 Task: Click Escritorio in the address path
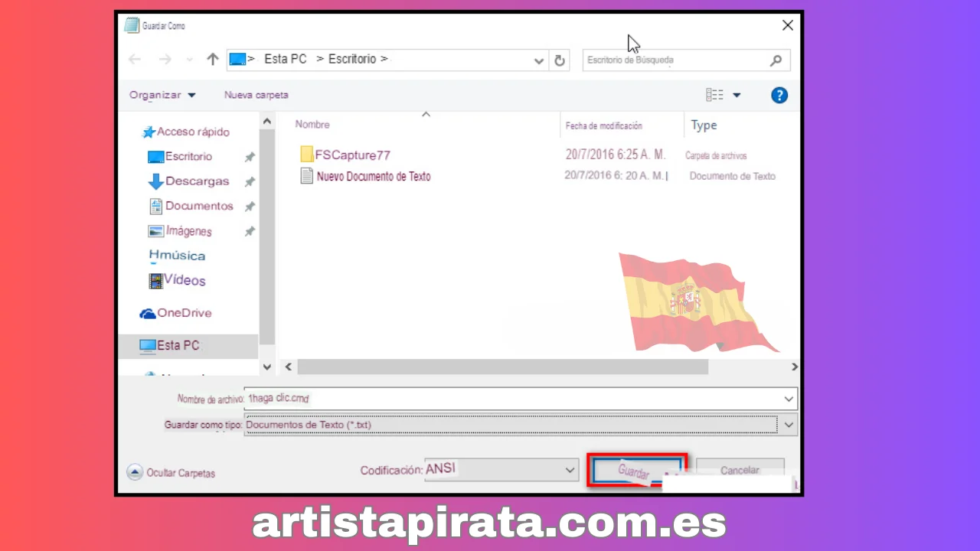352,59
